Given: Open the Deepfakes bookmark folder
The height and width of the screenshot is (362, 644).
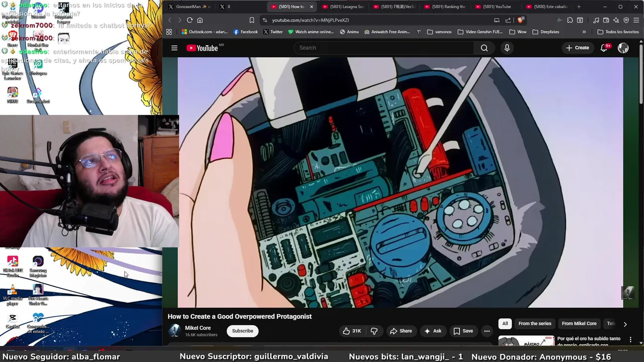Looking at the screenshot, I should (x=546, y=32).
